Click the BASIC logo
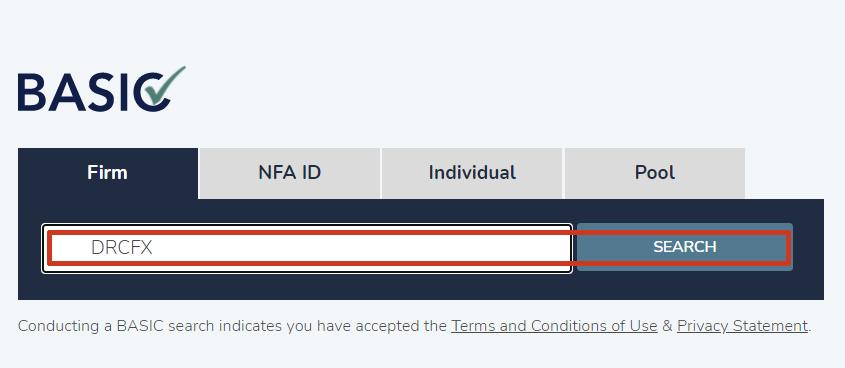This screenshot has height=368, width=845. coord(102,89)
